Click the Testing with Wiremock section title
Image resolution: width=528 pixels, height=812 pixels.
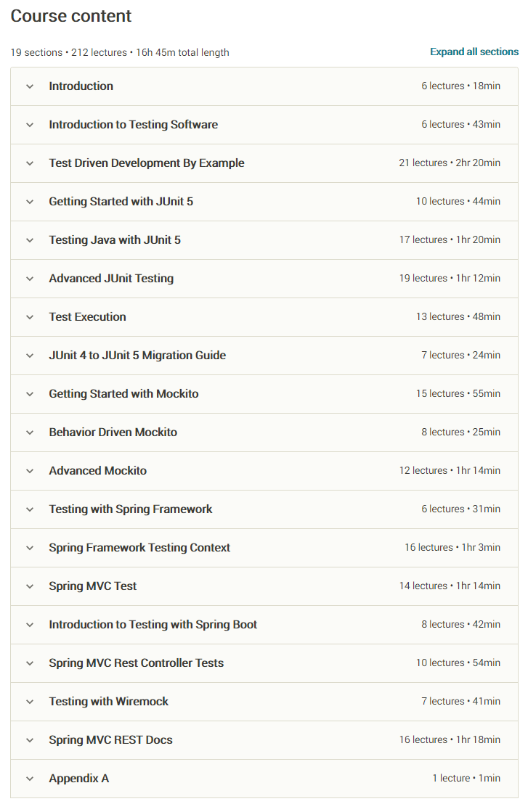108,702
